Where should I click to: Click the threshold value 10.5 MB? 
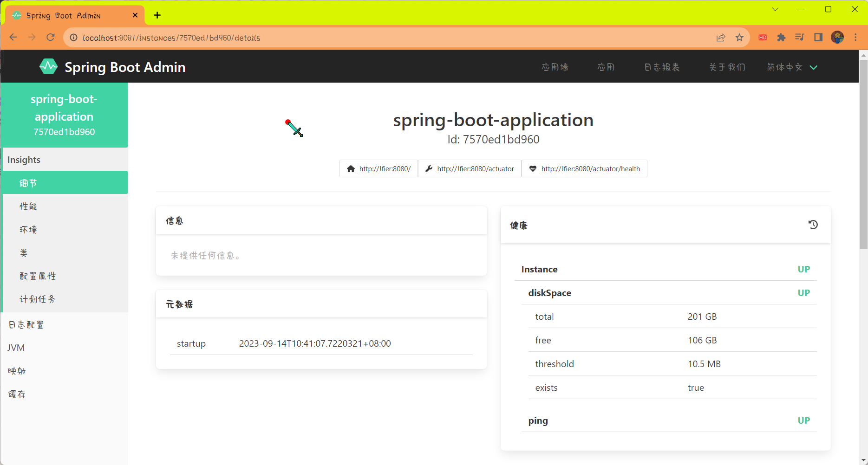(x=704, y=364)
